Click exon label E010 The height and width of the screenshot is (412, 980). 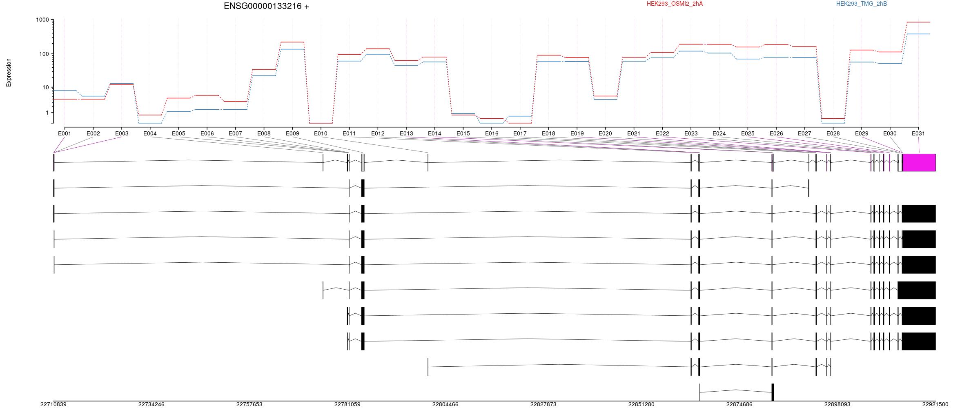(x=321, y=133)
